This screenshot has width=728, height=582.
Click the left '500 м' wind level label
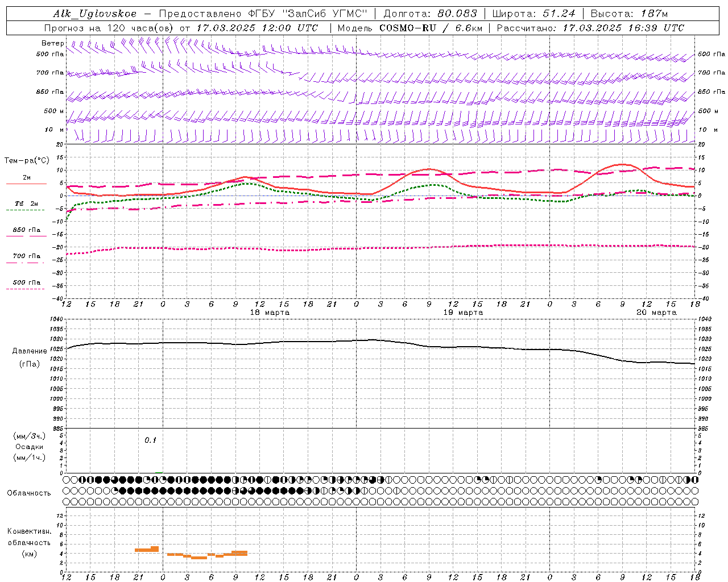click(54, 111)
